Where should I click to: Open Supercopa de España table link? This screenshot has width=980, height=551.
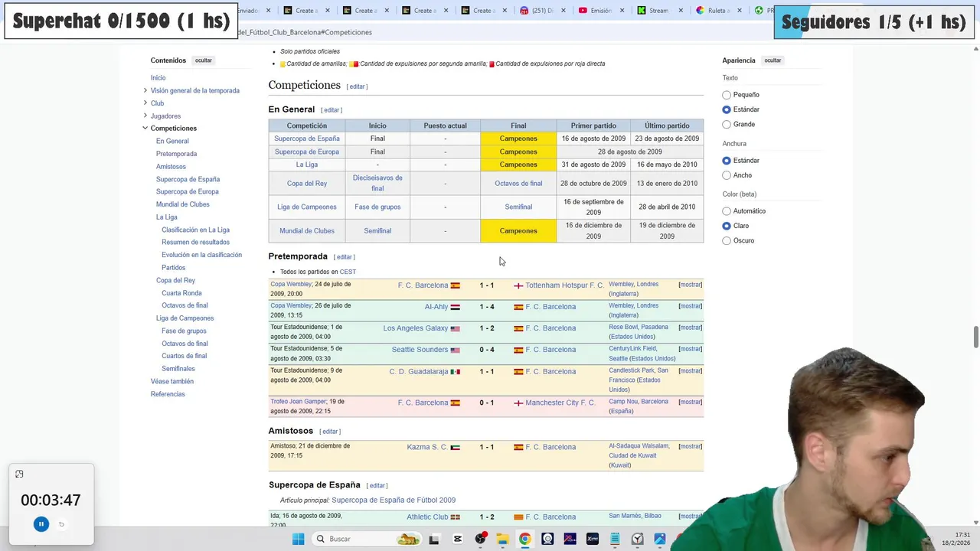tap(307, 139)
